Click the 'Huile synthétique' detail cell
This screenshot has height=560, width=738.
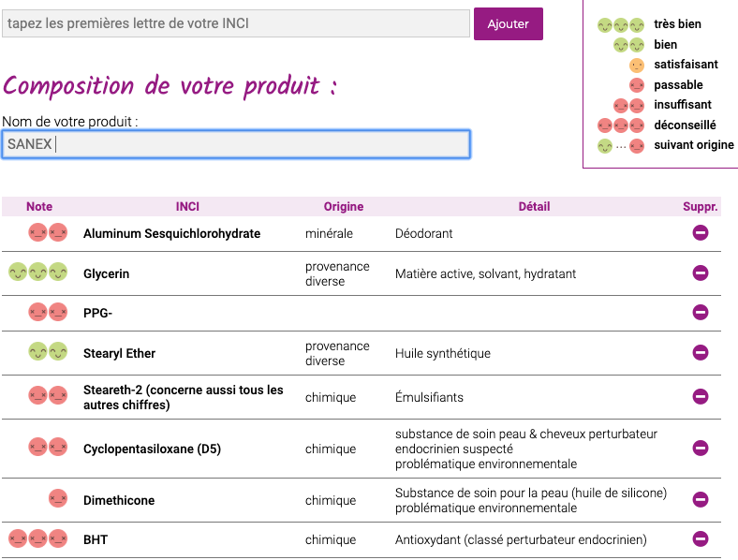(x=443, y=353)
